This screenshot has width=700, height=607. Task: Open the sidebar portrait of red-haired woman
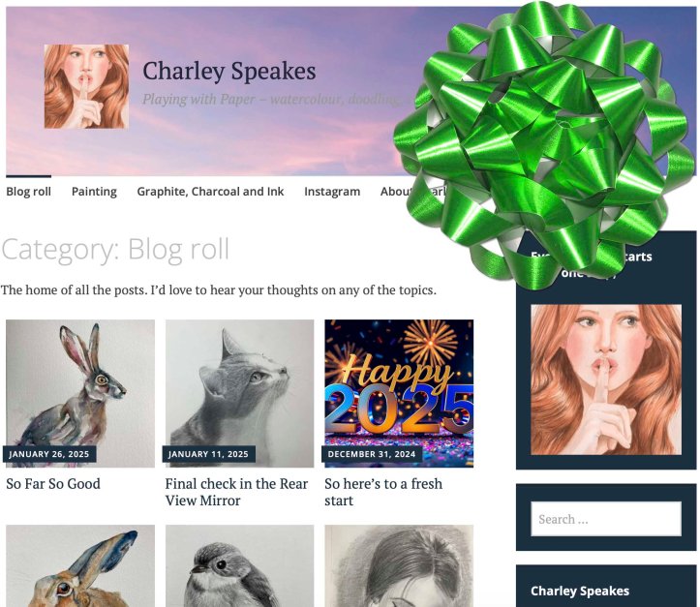606,379
